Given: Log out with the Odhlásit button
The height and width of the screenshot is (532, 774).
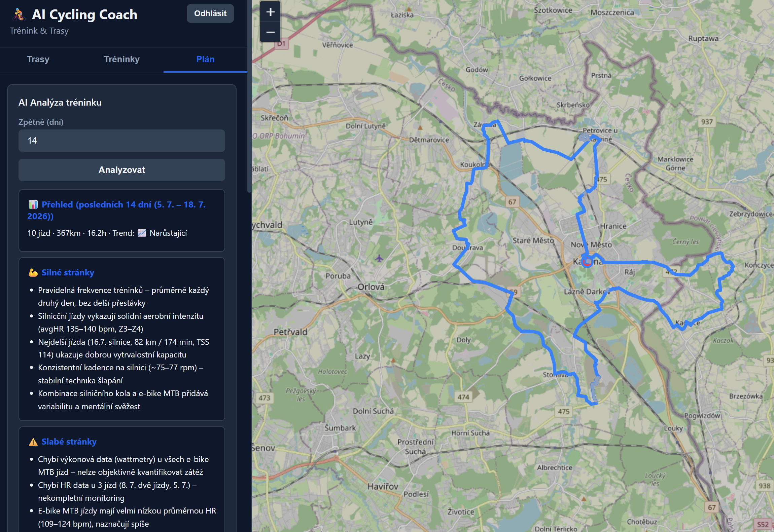Looking at the screenshot, I should (210, 13).
